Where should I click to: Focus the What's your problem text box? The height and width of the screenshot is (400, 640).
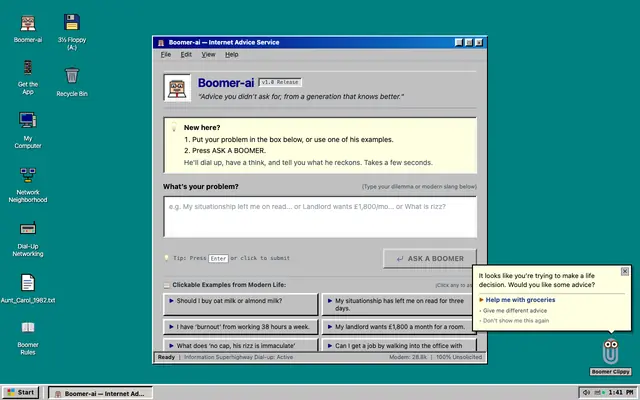[x=320, y=217]
